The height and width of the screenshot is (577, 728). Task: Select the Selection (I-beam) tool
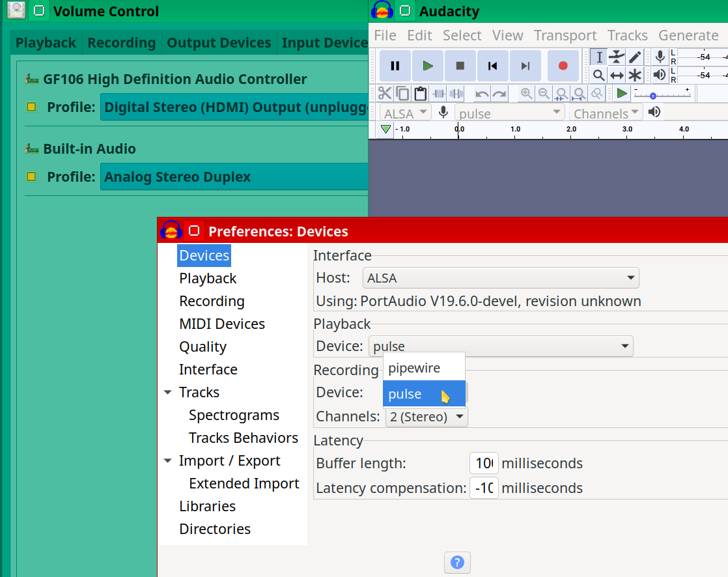[599, 57]
